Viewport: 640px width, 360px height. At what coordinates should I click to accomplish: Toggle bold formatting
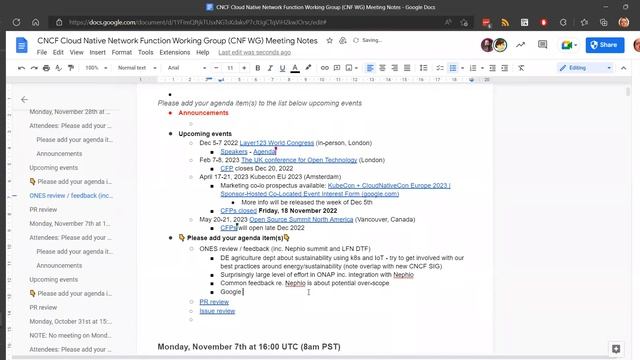(x=258, y=68)
